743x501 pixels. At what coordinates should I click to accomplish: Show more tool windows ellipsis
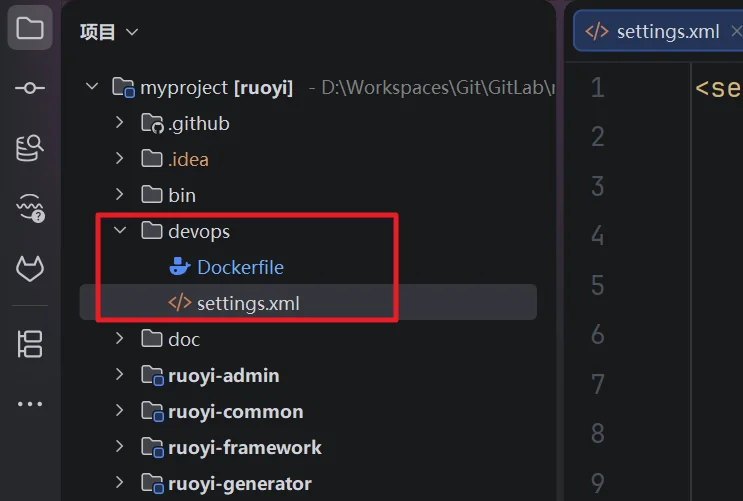coord(30,404)
